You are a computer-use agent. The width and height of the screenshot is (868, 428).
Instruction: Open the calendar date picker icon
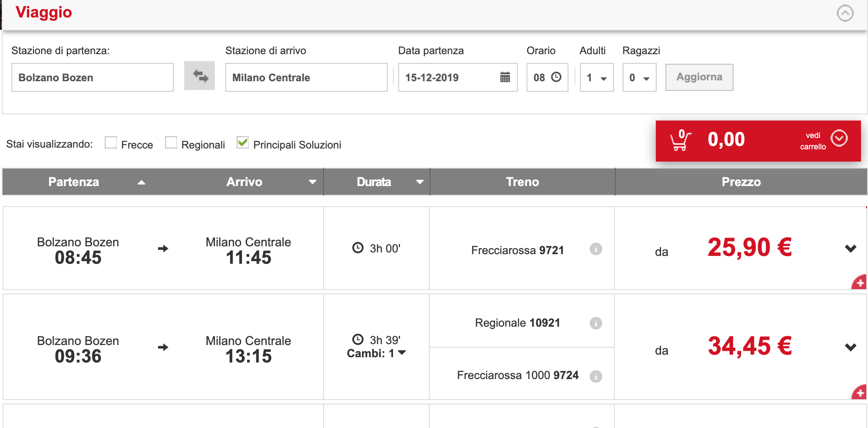pos(505,77)
